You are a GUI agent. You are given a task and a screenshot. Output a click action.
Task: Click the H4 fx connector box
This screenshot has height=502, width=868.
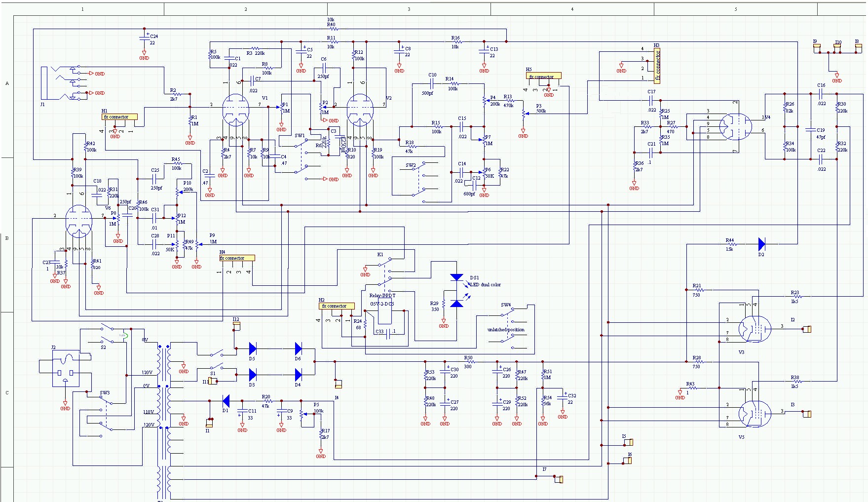237,258
